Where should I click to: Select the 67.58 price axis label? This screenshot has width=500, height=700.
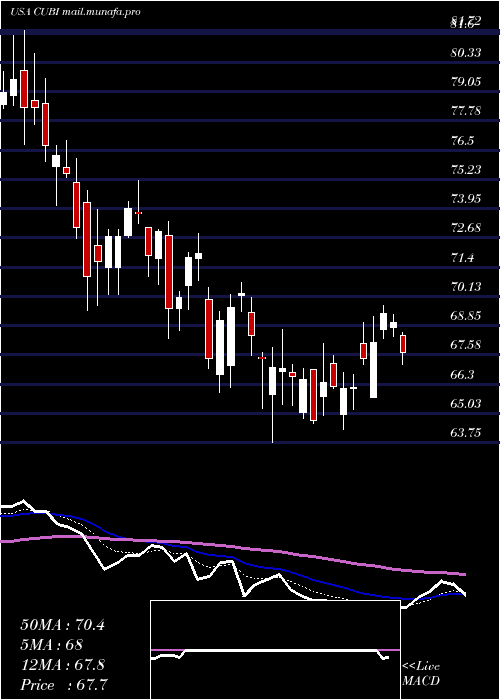466,345
